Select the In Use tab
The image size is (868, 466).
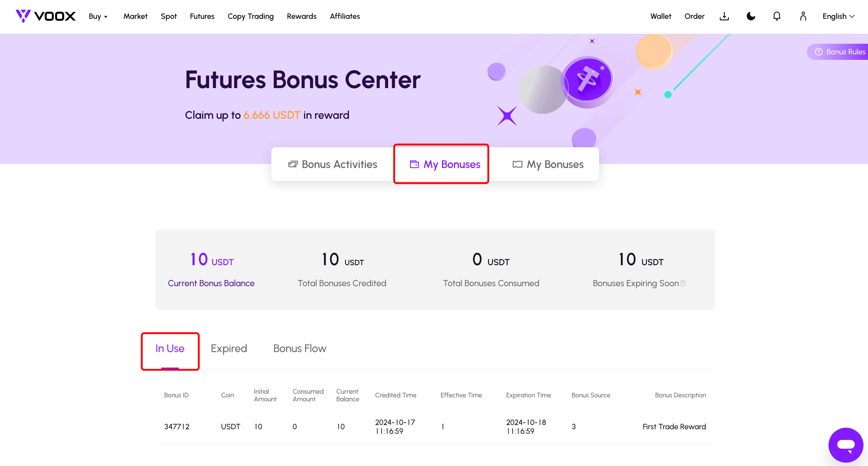pos(170,348)
